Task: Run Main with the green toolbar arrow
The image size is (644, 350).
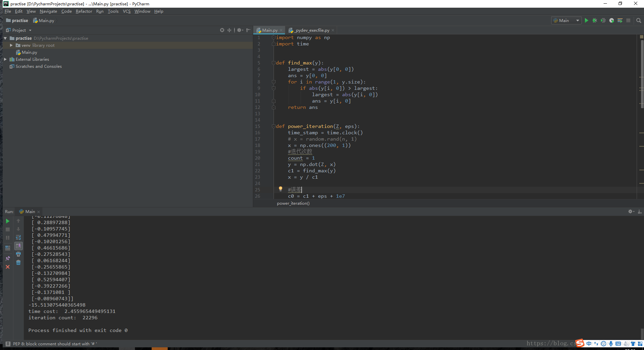Action: pos(586,21)
